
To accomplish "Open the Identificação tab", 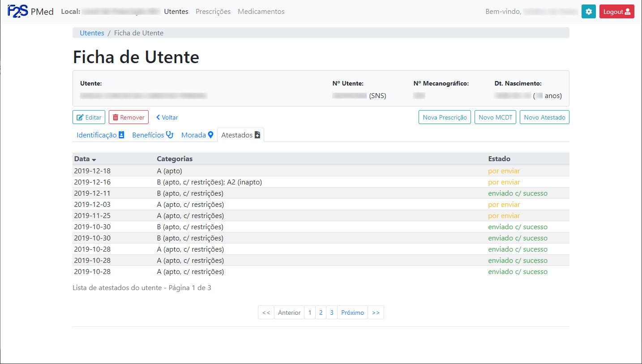I will [100, 135].
